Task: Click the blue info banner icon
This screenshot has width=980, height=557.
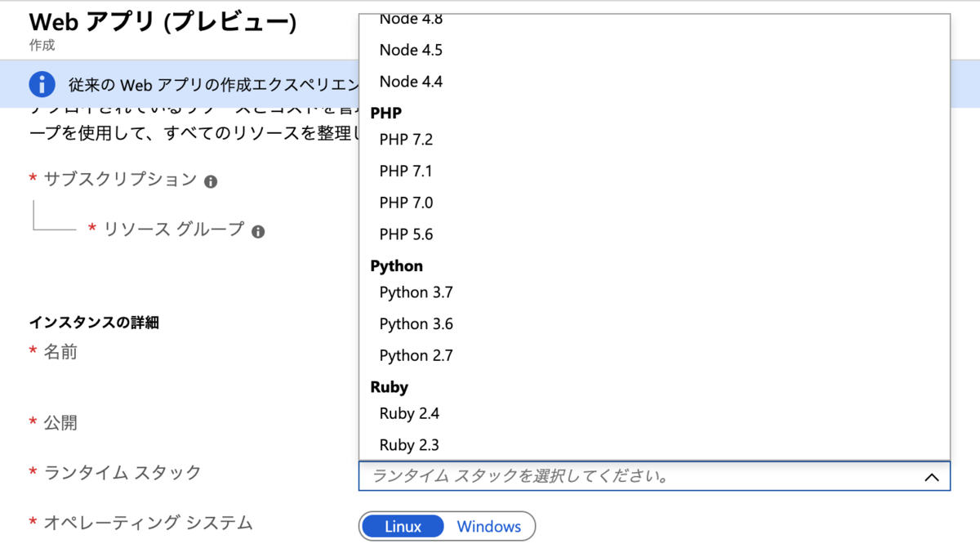Action: point(42,84)
